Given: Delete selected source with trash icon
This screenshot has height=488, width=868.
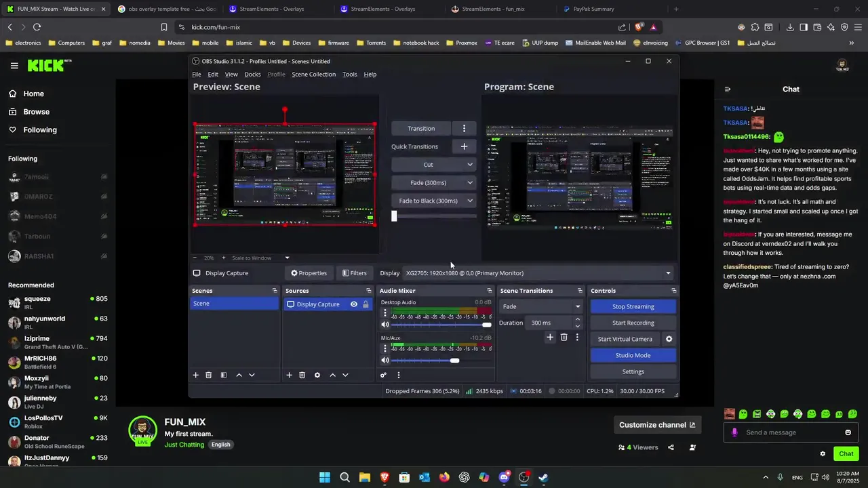Looking at the screenshot, I should pos(302,375).
